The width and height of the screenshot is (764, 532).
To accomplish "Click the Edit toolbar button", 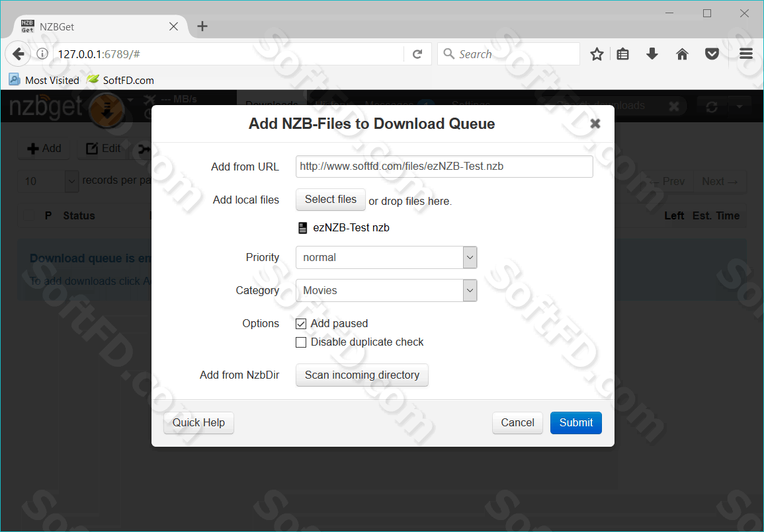I will pyautogui.click(x=103, y=149).
